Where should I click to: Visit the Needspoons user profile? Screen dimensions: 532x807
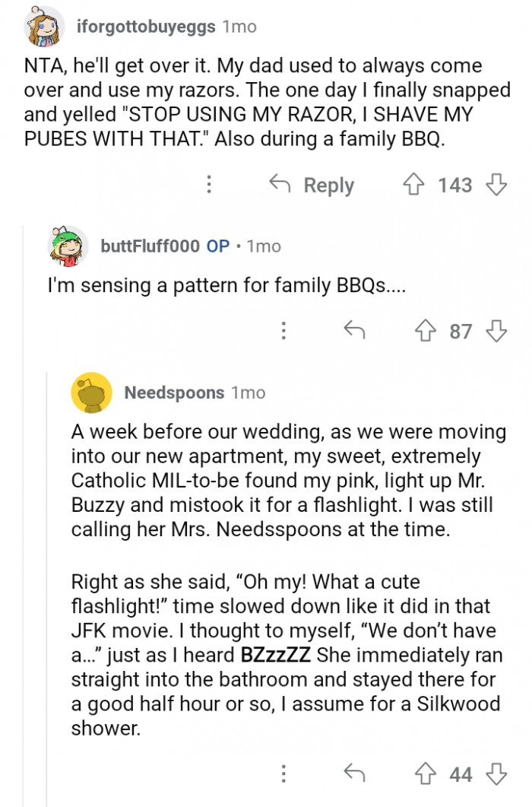[x=174, y=392]
